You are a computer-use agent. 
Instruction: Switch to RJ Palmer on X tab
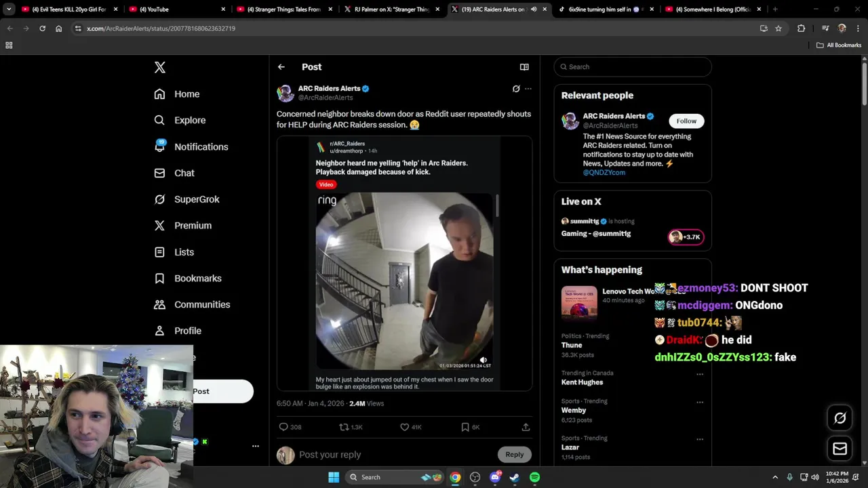(392, 9)
